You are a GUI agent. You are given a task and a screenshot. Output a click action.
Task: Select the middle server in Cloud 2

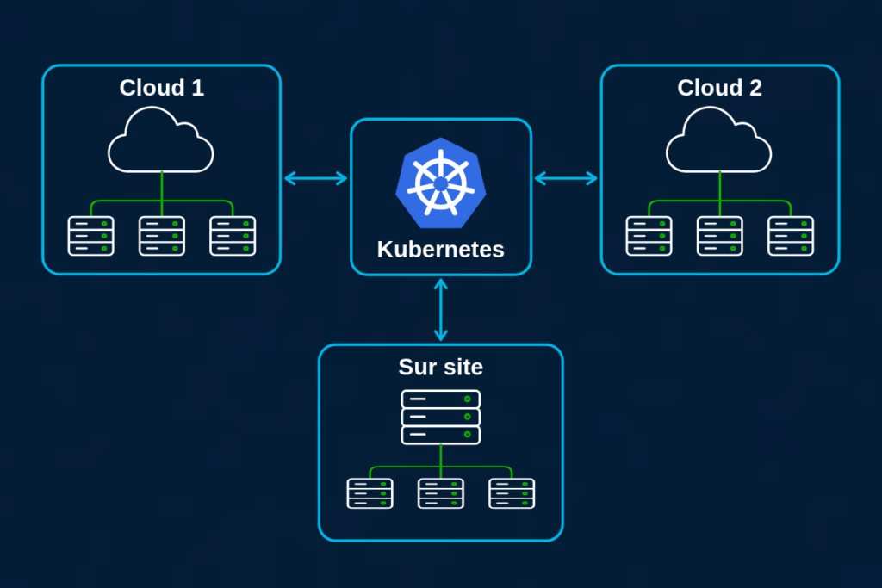(x=720, y=236)
